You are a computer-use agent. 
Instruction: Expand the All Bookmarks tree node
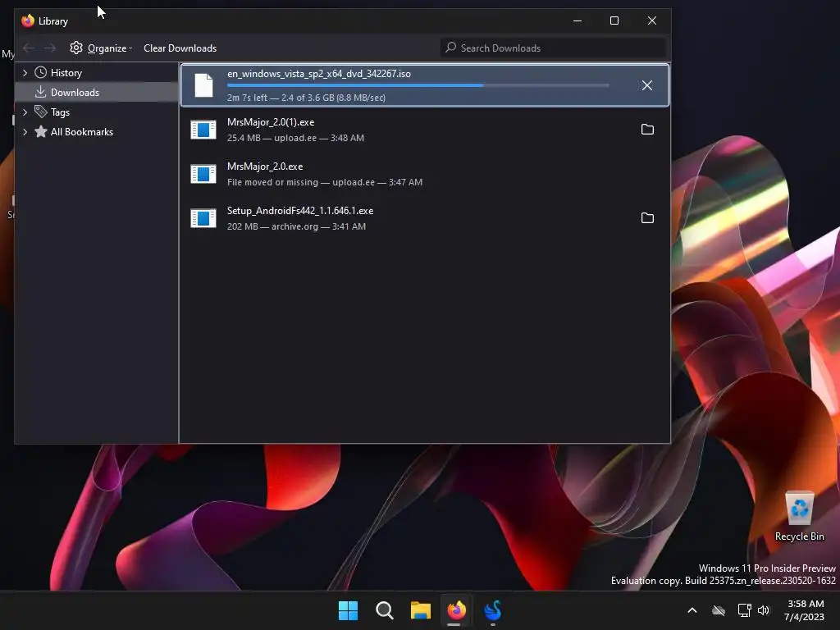click(x=25, y=132)
